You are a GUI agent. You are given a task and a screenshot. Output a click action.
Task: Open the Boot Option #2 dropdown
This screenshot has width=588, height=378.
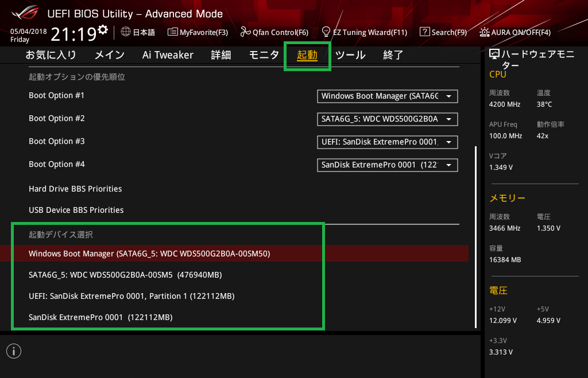(x=388, y=119)
